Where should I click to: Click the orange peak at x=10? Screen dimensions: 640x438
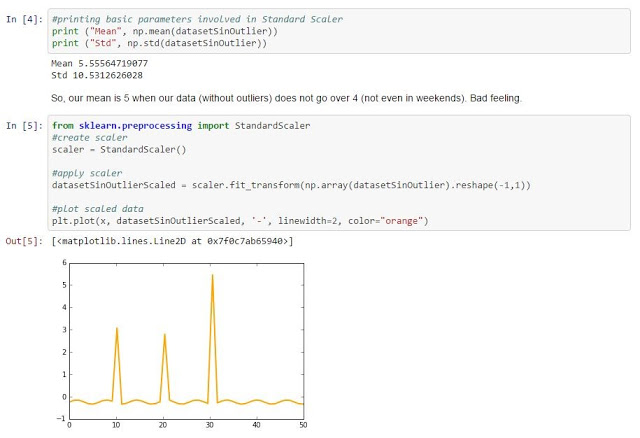[117, 330]
